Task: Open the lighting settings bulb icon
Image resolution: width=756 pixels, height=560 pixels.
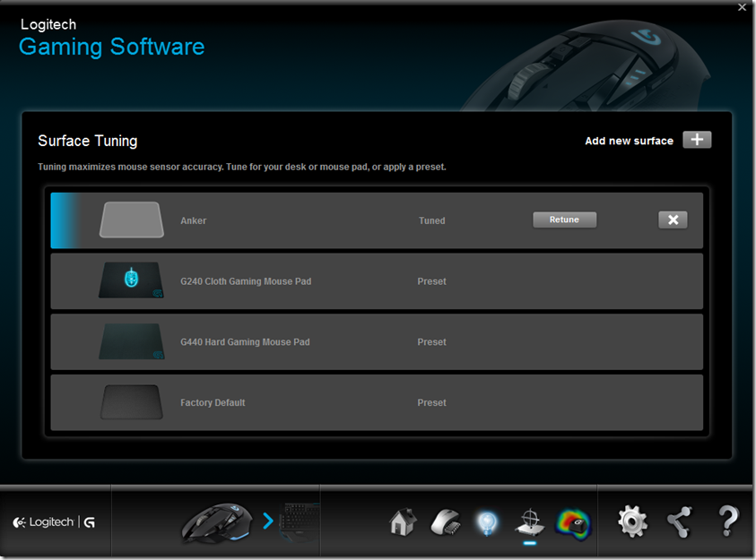Action: pos(487,523)
